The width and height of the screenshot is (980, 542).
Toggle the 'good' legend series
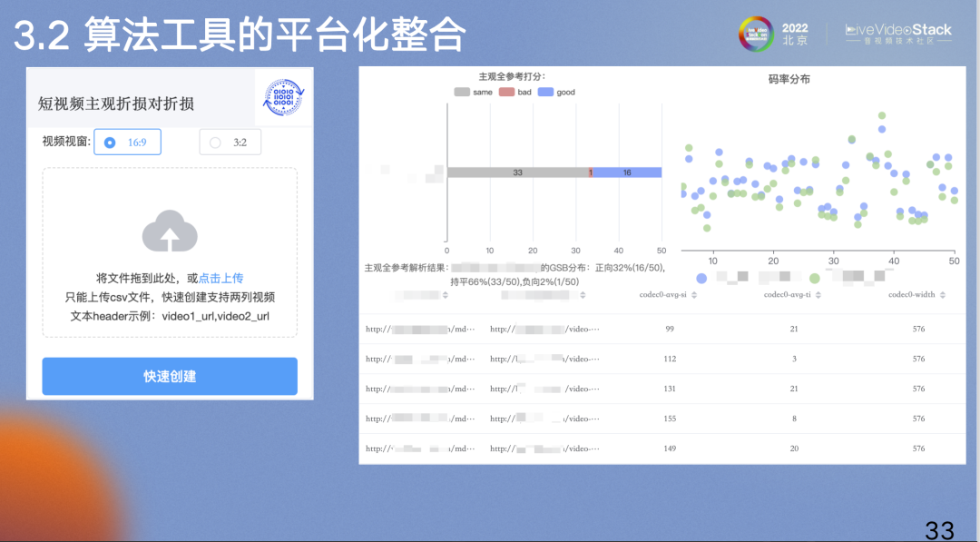[x=556, y=92]
